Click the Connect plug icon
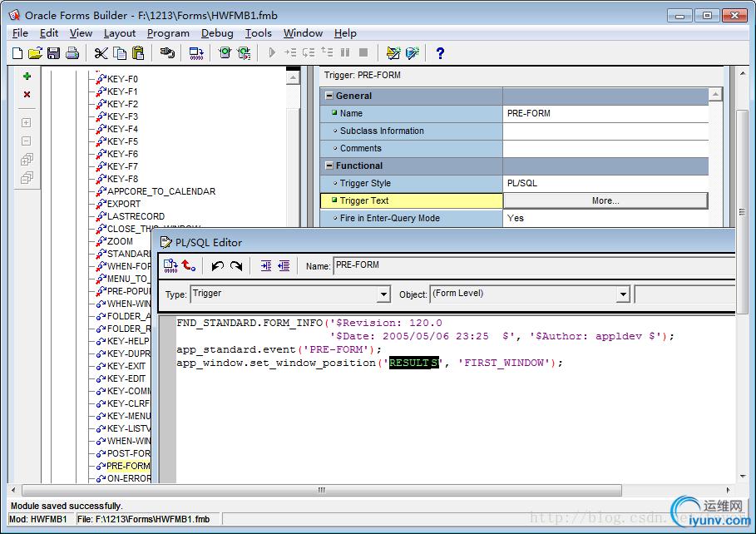756x534 pixels. coord(167,53)
